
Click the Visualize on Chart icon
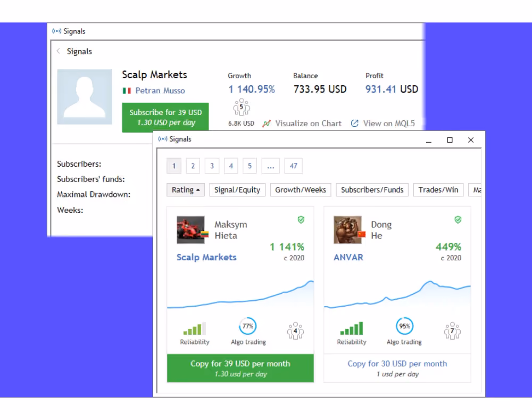click(x=267, y=123)
